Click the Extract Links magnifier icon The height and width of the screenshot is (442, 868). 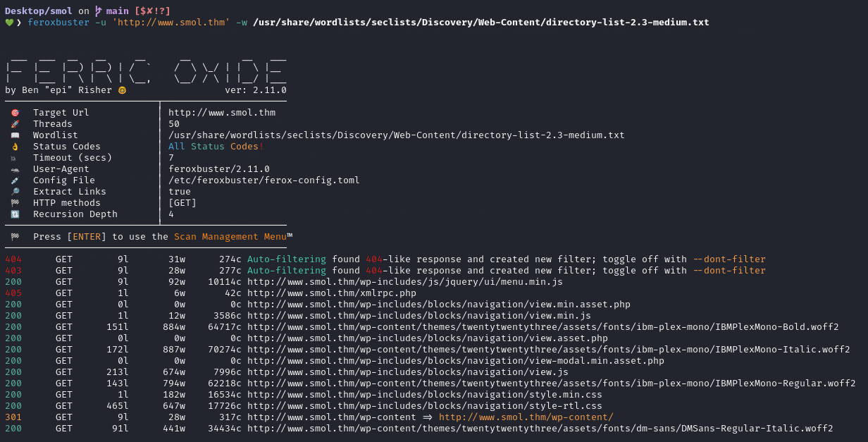(x=15, y=192)
